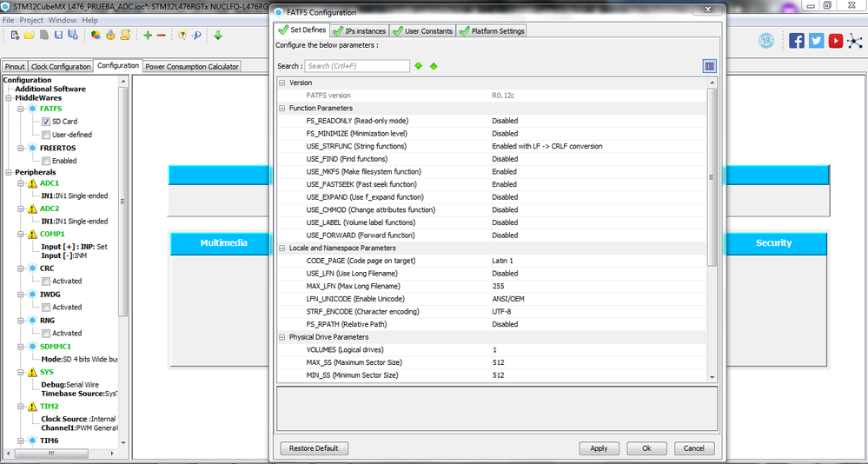Screen dimensions: 868x464
Task: Select the FS_READONLY parameter row
Action: pos(492,121)
